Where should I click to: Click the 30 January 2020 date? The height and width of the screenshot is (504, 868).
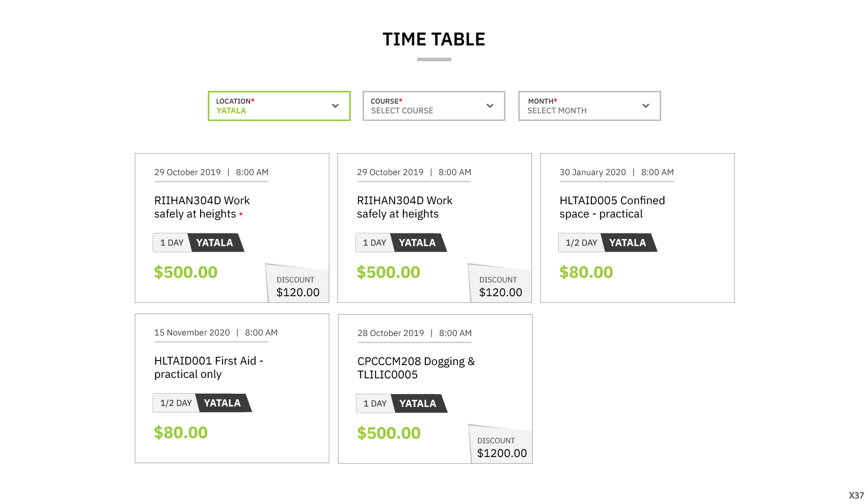(592, 173)
